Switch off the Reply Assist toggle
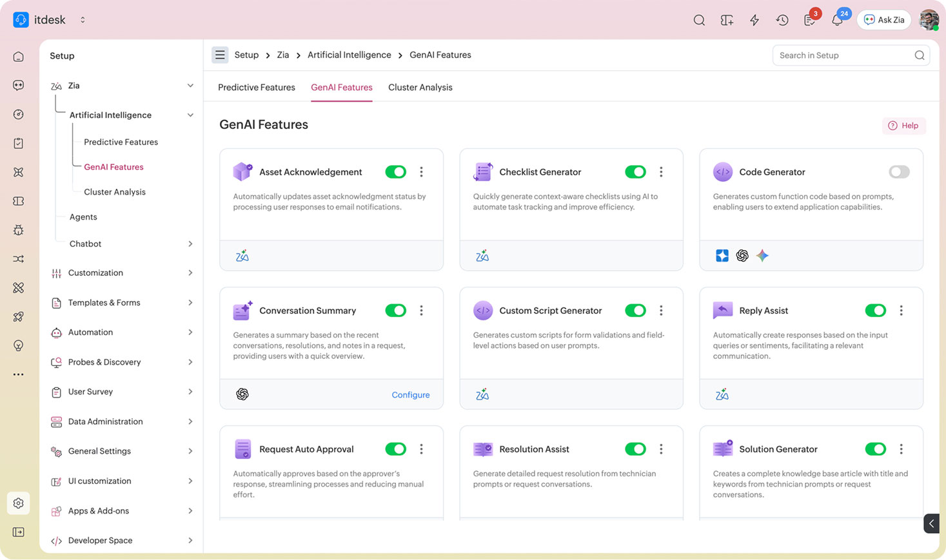946x560 pixels. pyautogui.click(x=875, y=311)
